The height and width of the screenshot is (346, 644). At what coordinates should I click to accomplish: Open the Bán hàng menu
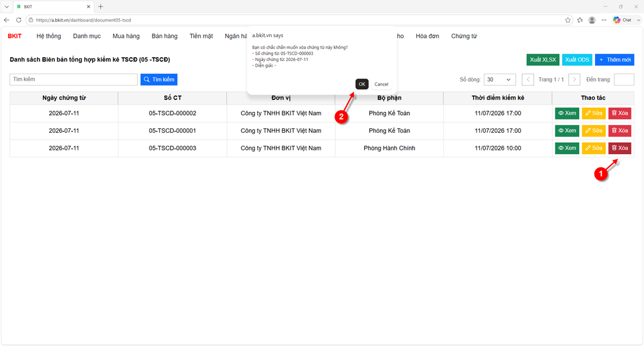pyautogui.click(x=164, y=36)
